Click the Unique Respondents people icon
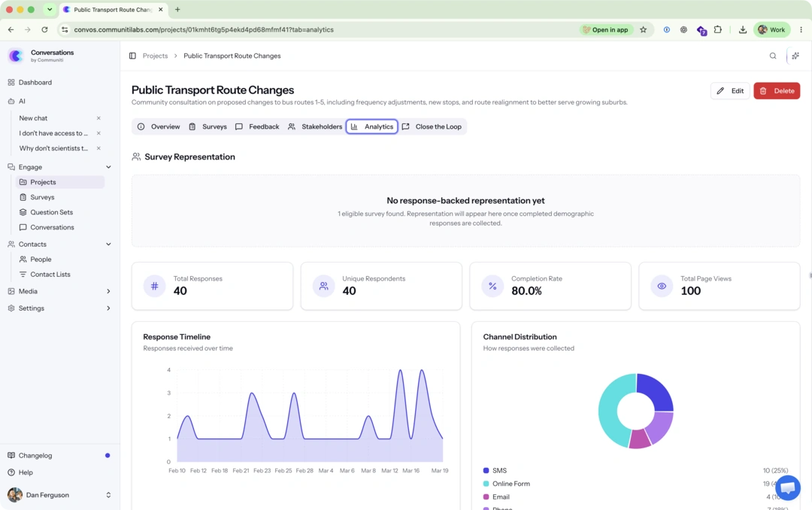Viewport: 812px width, 510px height. click(x=323, y=286)
